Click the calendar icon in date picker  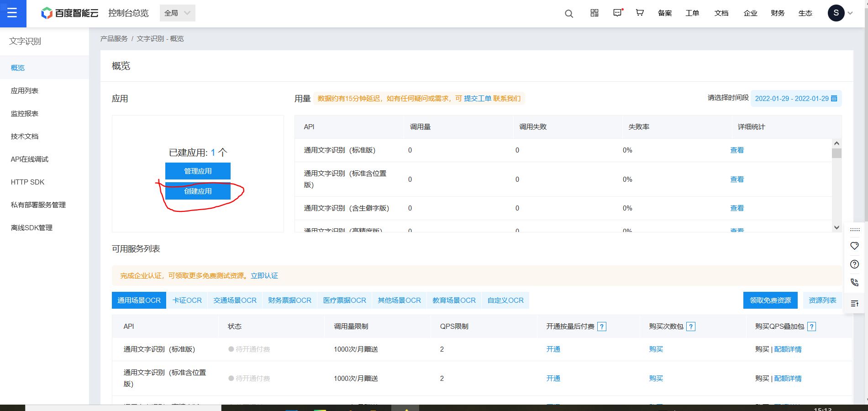click(x=834, y=99)
